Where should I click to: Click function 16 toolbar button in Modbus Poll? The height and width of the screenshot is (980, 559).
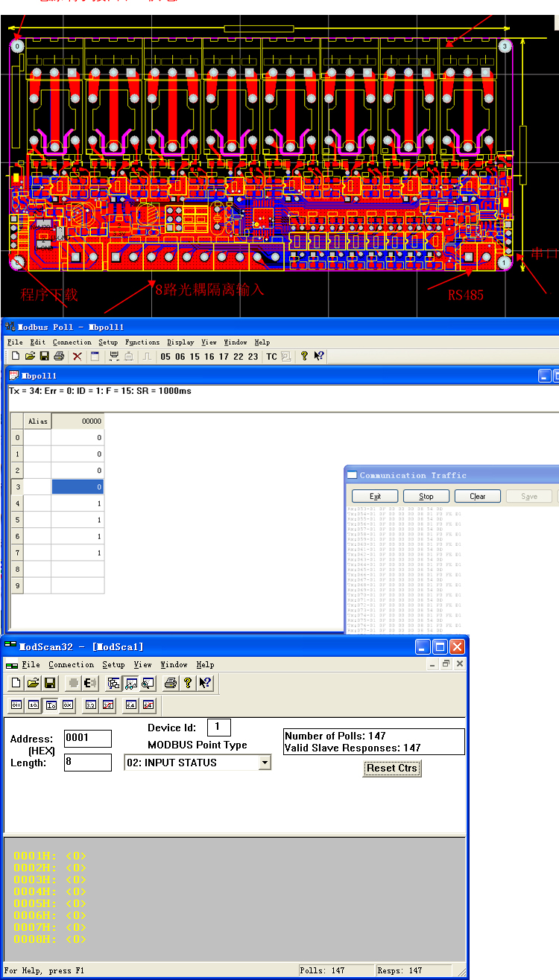209,357
